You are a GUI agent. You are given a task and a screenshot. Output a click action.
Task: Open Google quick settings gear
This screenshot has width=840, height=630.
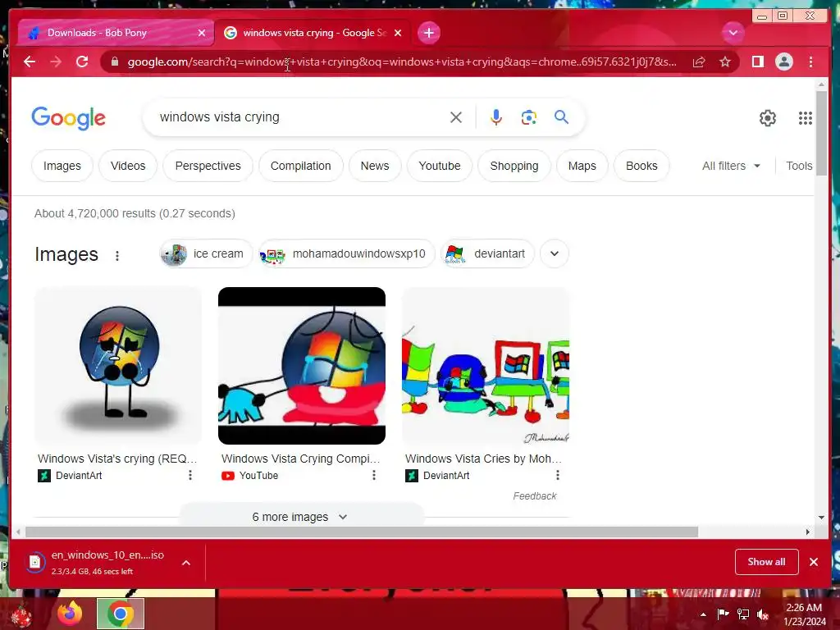tap(768, 118)
